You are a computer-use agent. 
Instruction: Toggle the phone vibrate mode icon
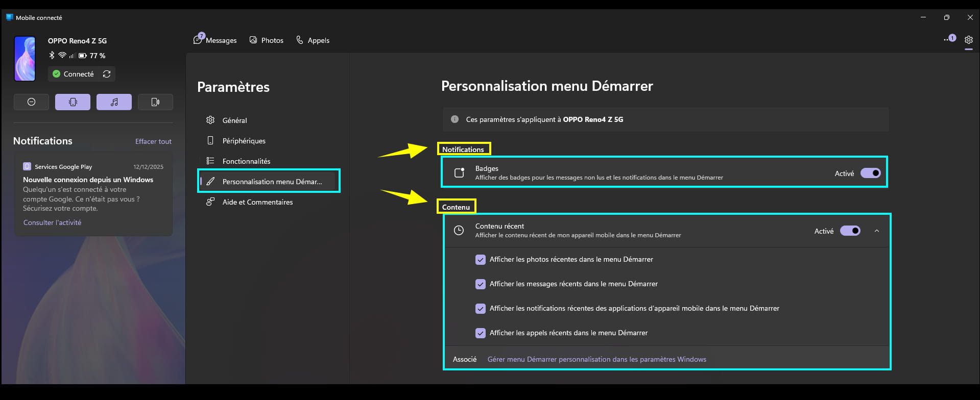(73, 102)
